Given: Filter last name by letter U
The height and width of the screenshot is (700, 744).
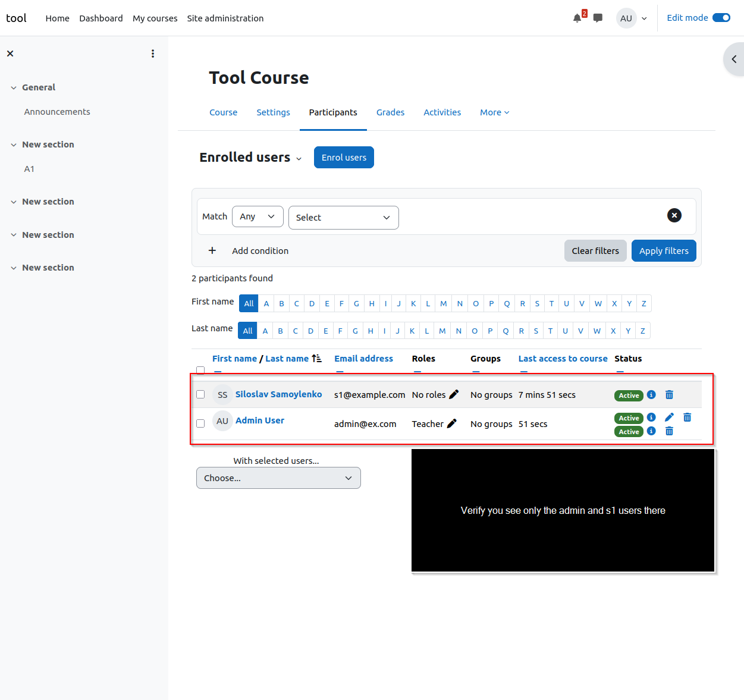Looking at the screenshot, I should (x=565, y=331).
